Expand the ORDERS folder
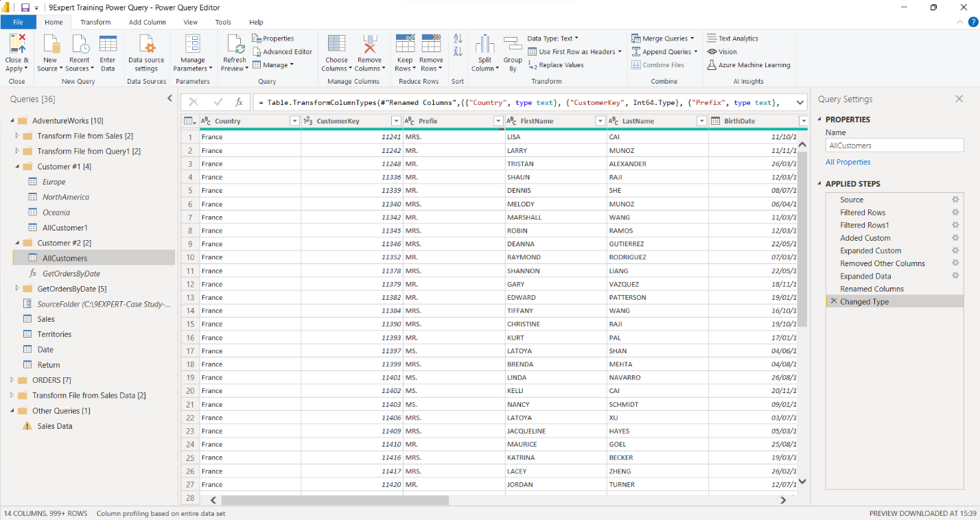The width and height of the screenshot is (980, 520). 11,379
